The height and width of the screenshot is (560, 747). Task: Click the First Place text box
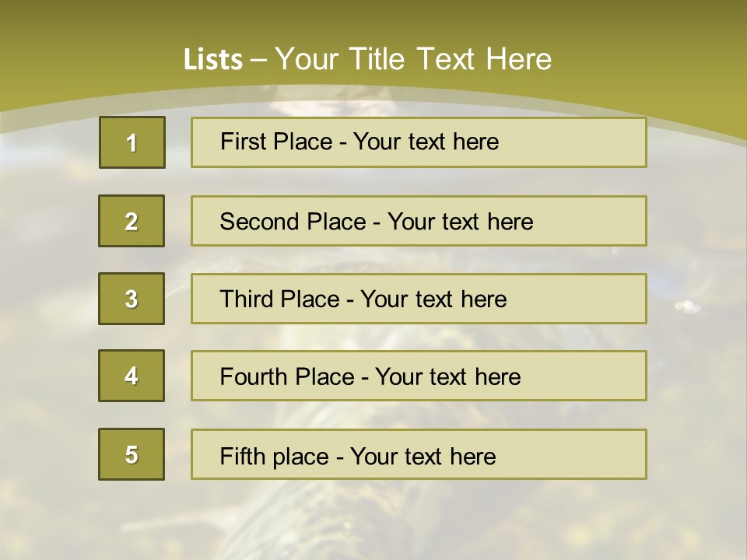click(419, 142)
